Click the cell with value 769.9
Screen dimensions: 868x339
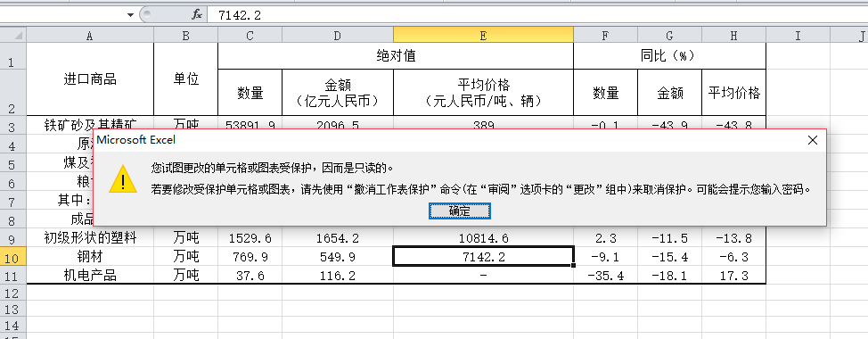[250, 257]
